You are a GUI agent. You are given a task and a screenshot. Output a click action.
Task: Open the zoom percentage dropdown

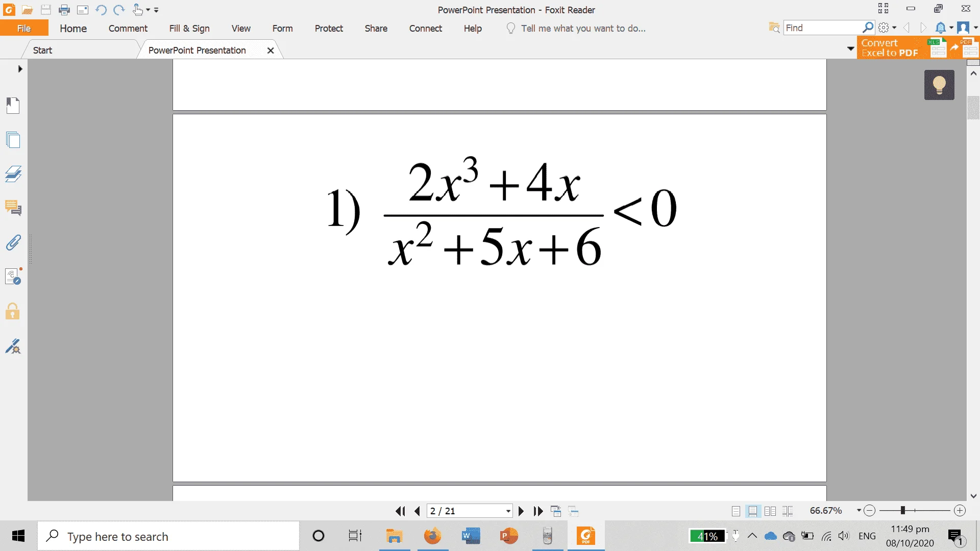tap(859, 511)
